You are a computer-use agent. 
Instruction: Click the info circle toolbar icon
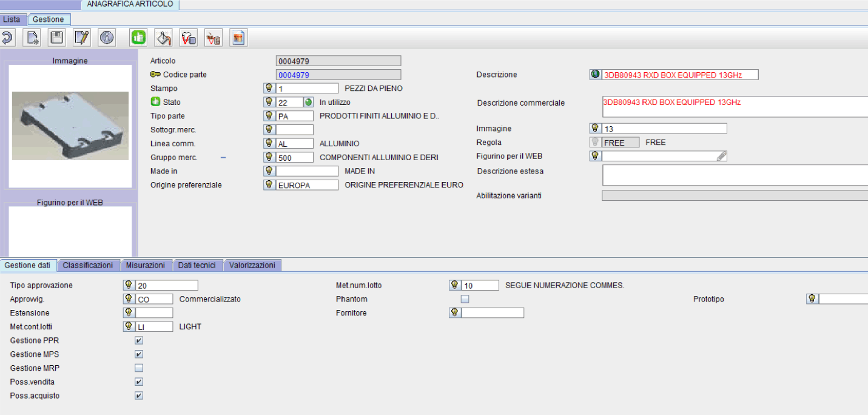pos(107,38)
